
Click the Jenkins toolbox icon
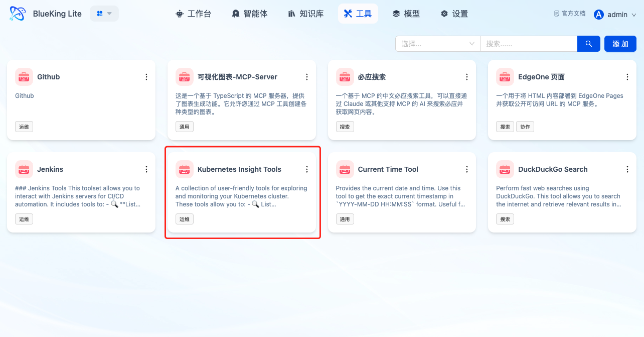coord(24,169)
